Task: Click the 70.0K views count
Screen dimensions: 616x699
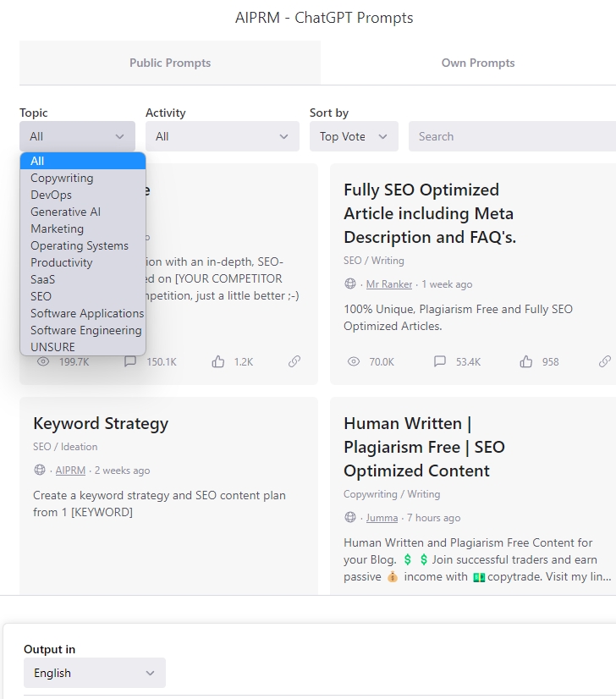Action: tap(382, 362)
